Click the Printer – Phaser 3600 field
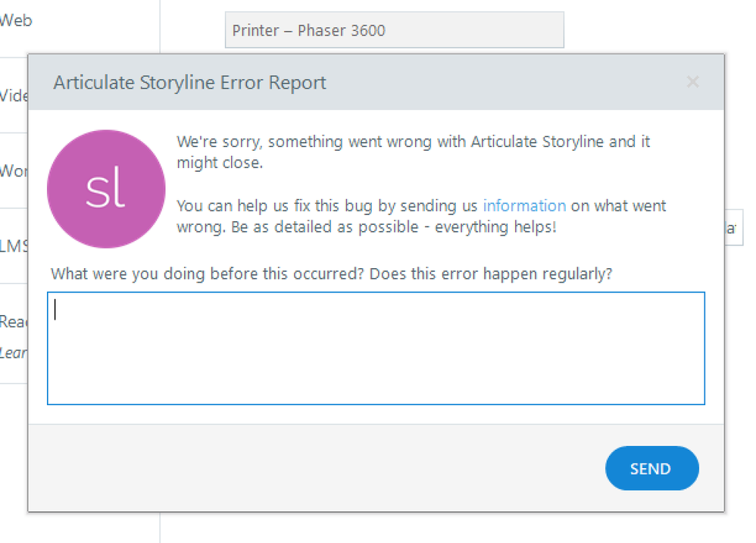This screenshot has height=543, width=756. pos(394,30)
